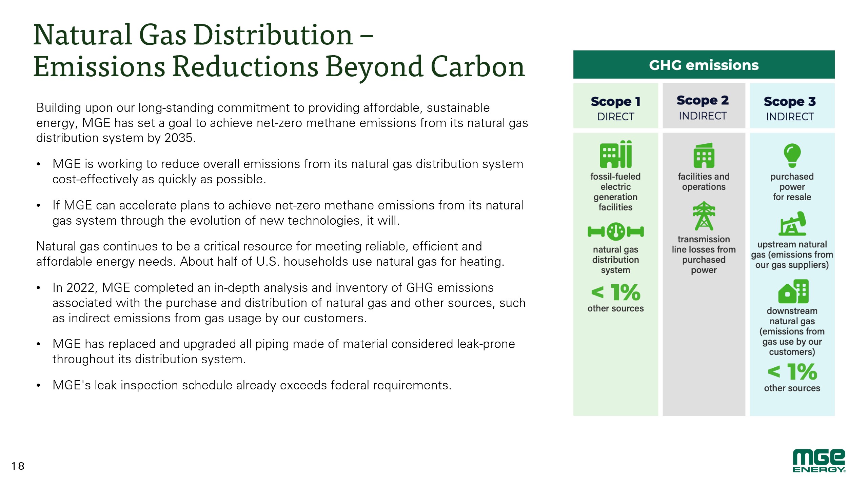Image resolution: width=868 pixels, height=488 pixels.
Task: Click the MGE Energy logo
Action: tap(819, 461)
